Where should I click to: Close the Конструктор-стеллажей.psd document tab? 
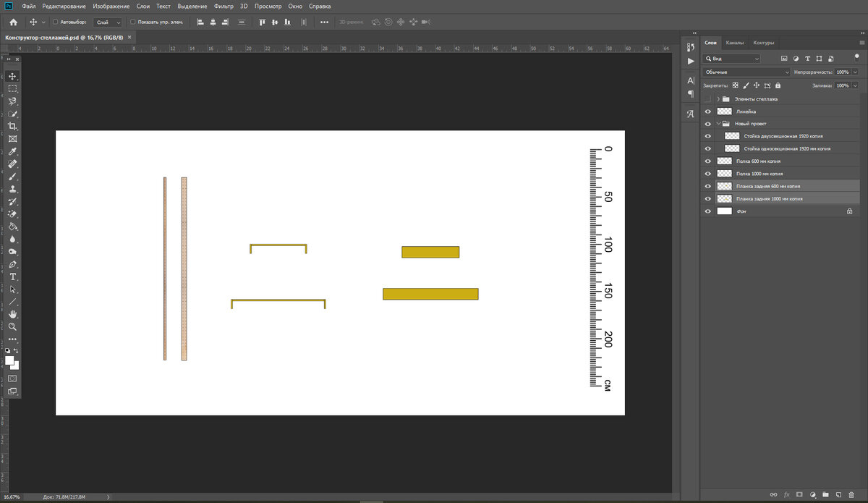[x=130, y=36]
